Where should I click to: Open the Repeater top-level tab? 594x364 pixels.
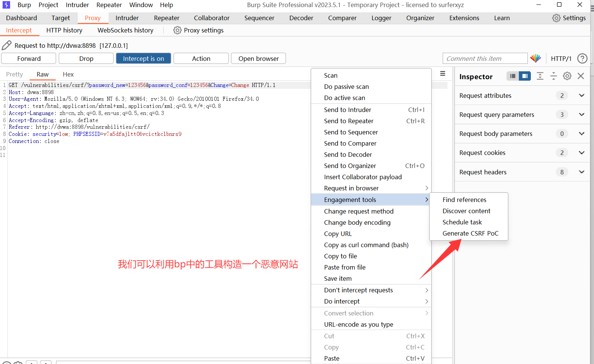[x=167, y=18]
